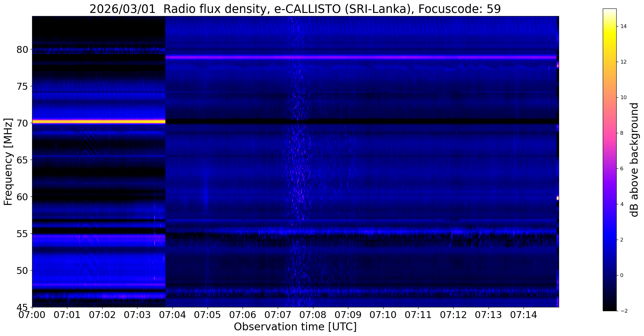Click the colorbar tick label 12
The width and height of the screenshot is (644, 336).
(x=623, y=62)
